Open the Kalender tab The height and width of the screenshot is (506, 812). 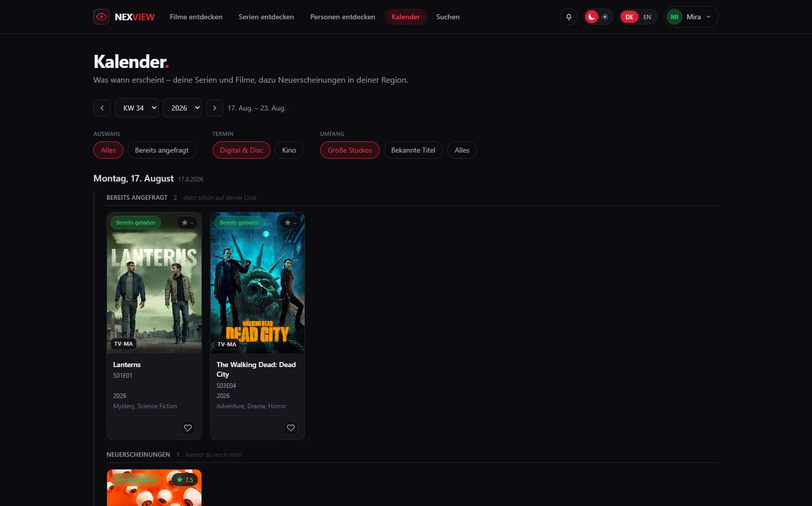[406, 17]
